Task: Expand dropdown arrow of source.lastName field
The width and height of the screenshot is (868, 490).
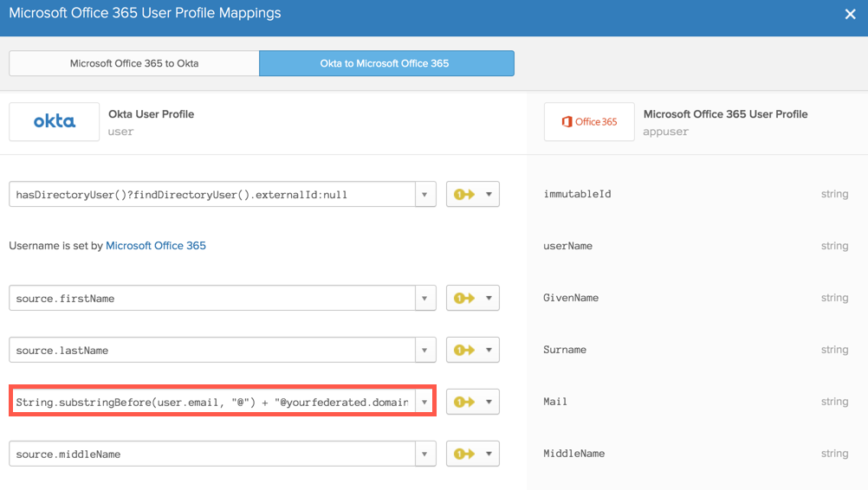Action: pos(424,351)
